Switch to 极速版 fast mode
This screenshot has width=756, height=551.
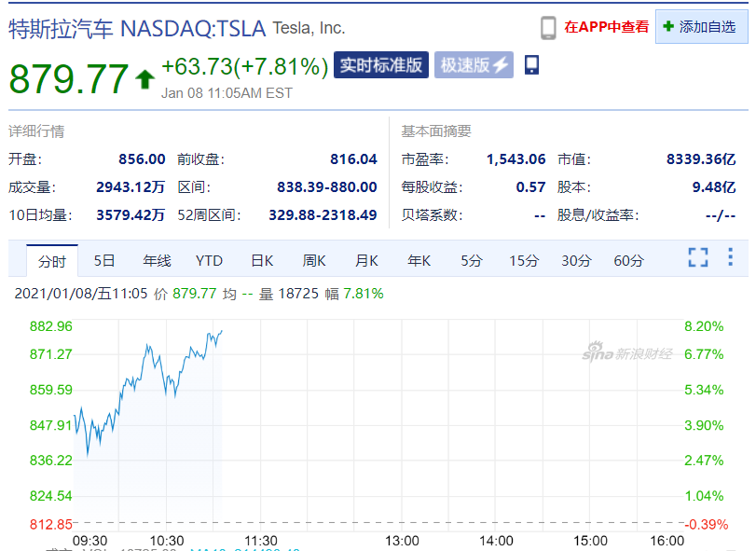(474, 65)
